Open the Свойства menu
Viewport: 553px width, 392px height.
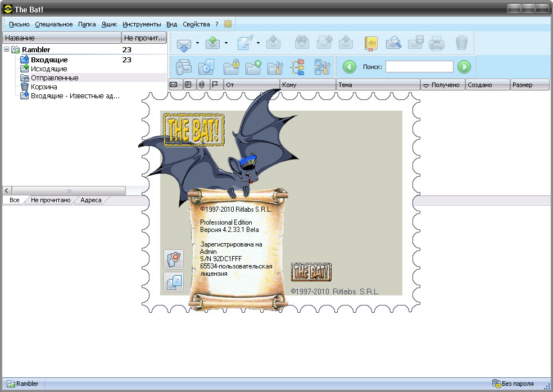tap(196, 24)
